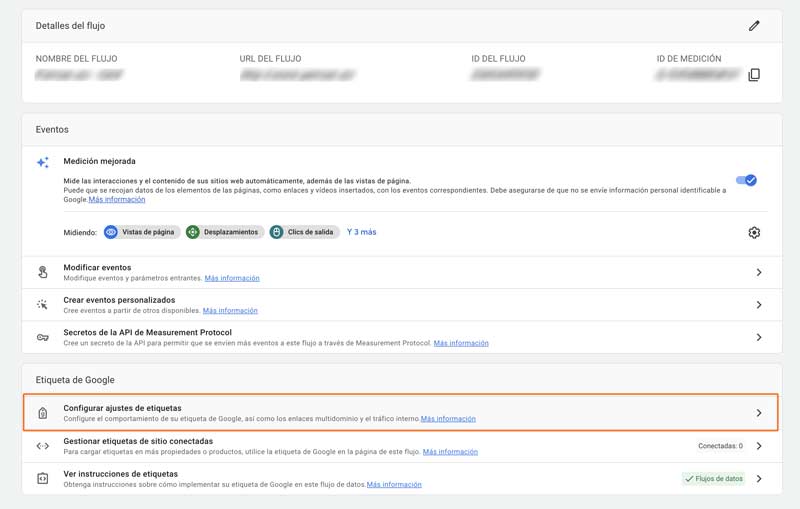Click the 'Flujos de datos' status badge
This screenshot has width=800, height=509.
[x=714, y=478]
